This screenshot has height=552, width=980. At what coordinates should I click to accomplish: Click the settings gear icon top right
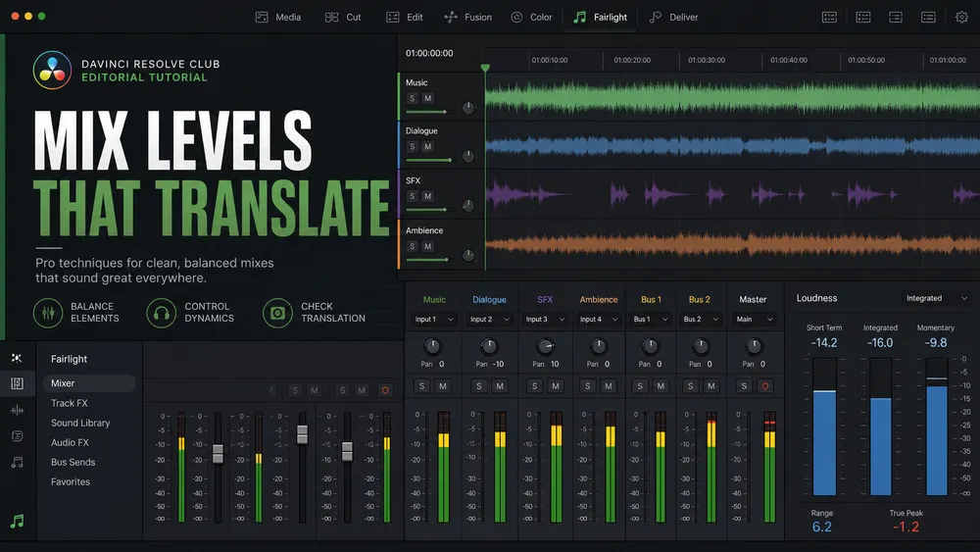click(962, 18)
